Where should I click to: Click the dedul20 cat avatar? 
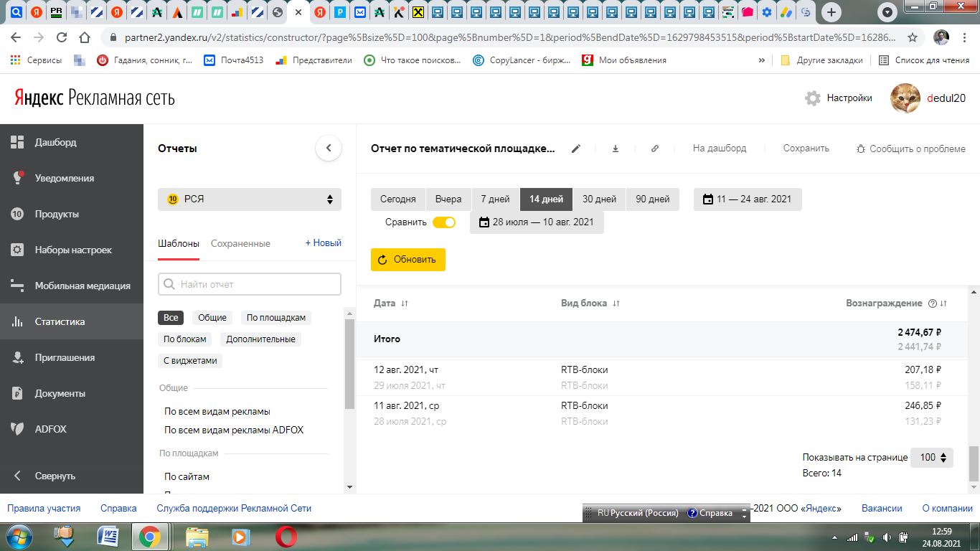coord(905,98)
